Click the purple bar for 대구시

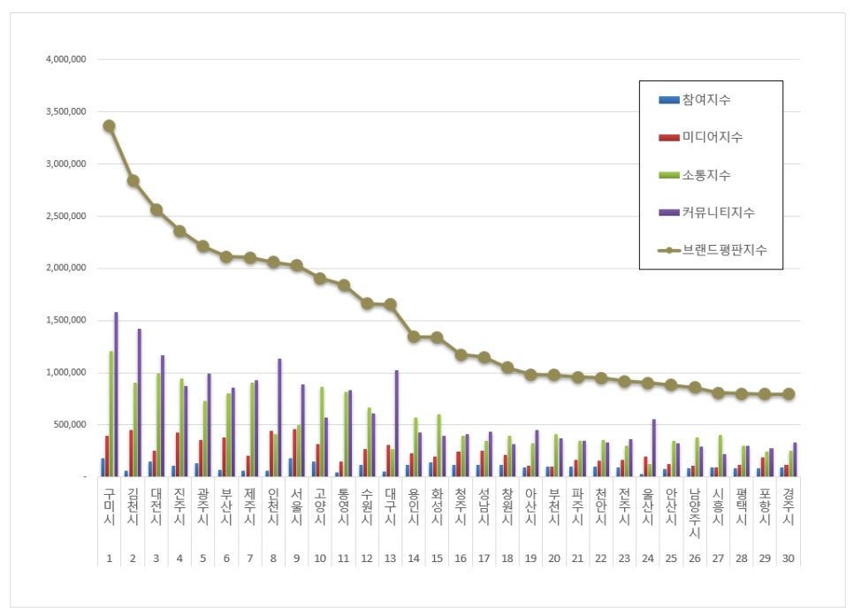coord(396,423)
